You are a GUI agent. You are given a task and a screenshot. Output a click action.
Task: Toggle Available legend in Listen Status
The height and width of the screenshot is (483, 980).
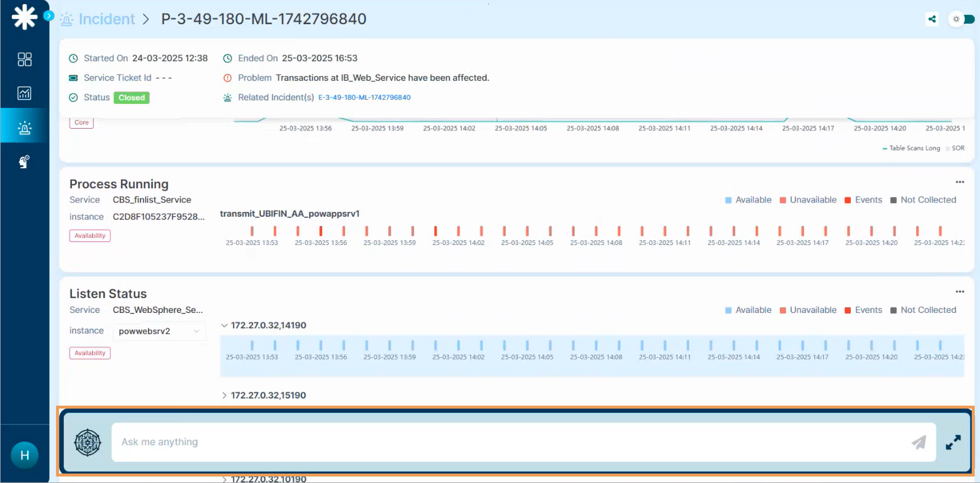748,310
